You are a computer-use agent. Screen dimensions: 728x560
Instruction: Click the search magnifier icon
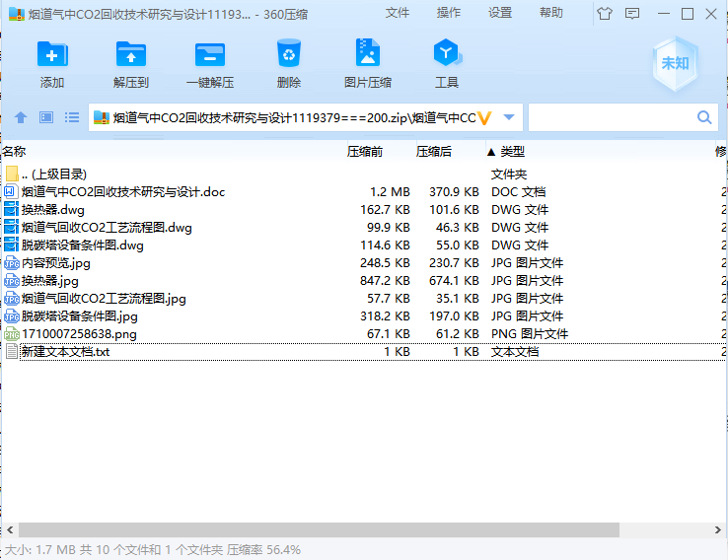pos(704,117)
